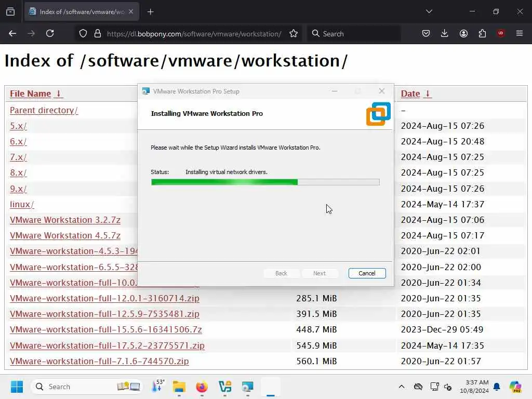This screenshot has height=399, width=532.
Task: Click the taskbar Search box
Action: 87,387
